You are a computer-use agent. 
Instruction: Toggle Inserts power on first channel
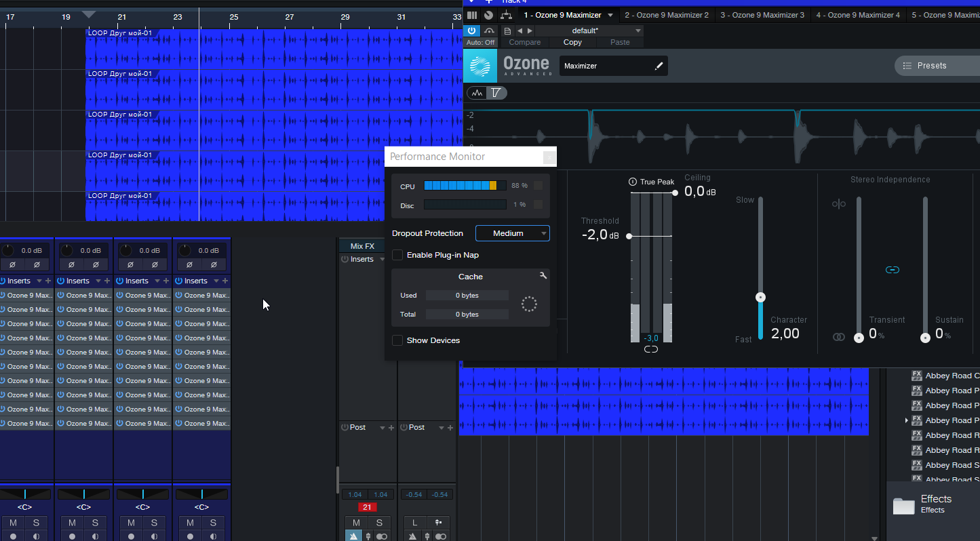[x=3, y=281]
